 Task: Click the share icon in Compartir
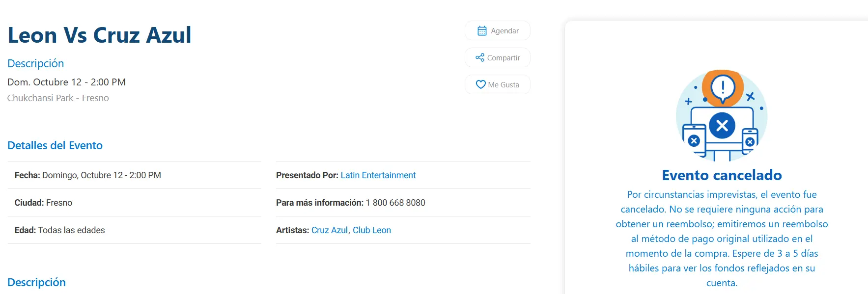coord(480,58)
